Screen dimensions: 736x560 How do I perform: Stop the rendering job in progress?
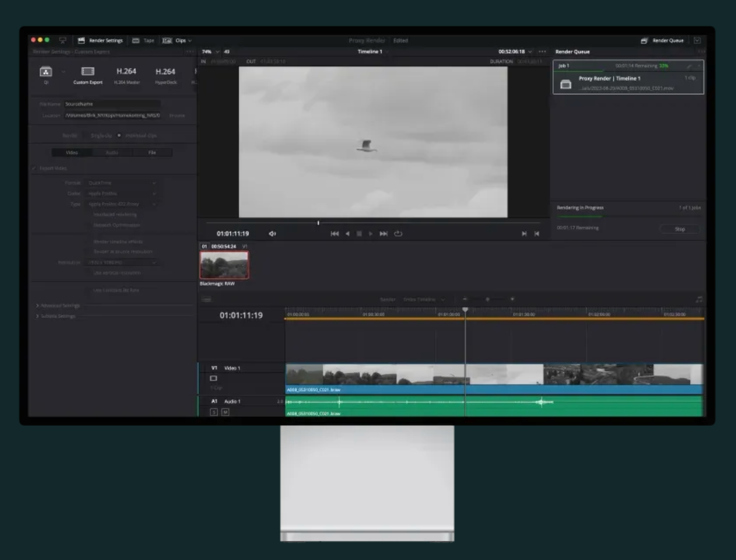tap(679, 229)
